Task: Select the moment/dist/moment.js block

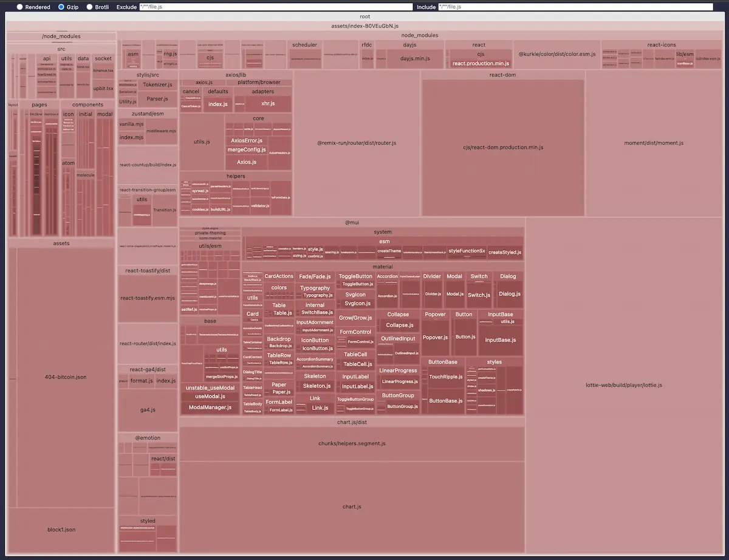Action: pyautogui.click(x=654, y=143)
